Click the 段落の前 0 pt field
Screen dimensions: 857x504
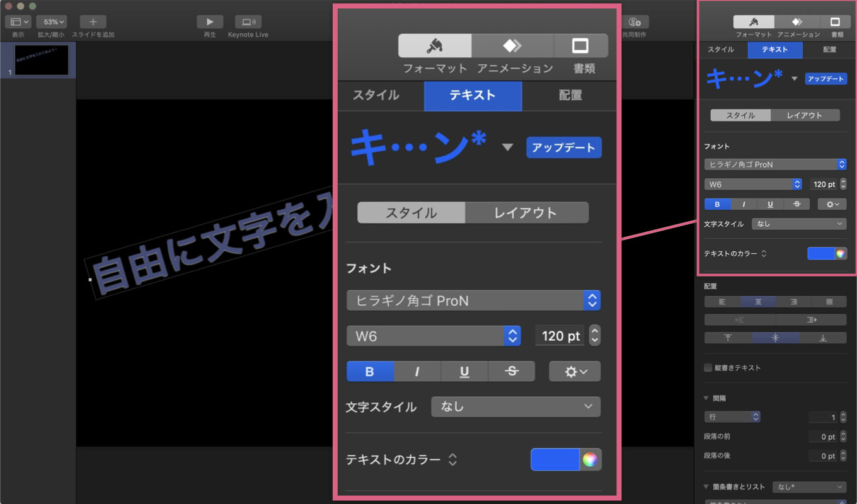824,437
